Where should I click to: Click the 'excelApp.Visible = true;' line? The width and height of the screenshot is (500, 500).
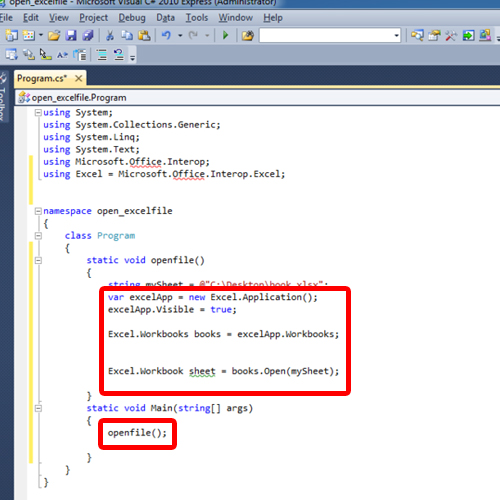(x=172, y=310)
